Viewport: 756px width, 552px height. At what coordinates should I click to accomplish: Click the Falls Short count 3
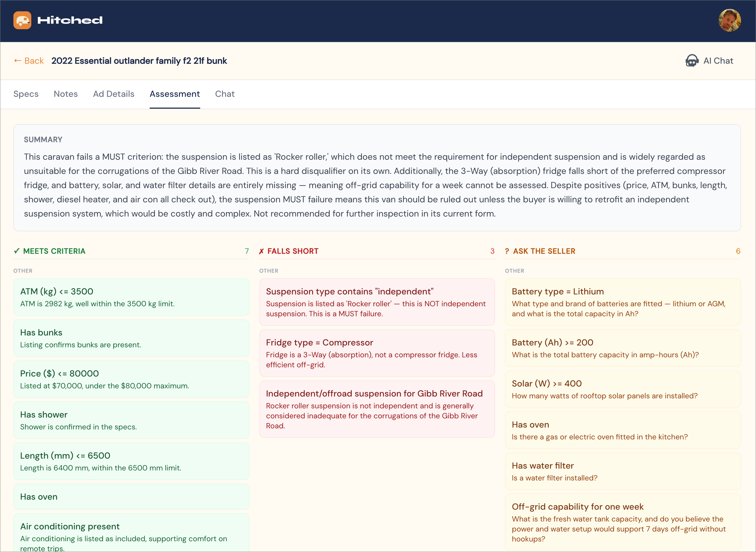492,251
